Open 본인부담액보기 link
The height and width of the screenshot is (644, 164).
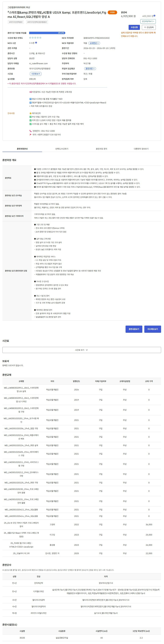click(148, 21)
